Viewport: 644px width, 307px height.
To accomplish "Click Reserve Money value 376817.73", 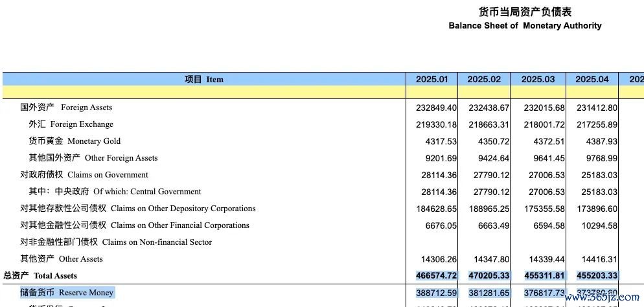I will tap(544, 293).
